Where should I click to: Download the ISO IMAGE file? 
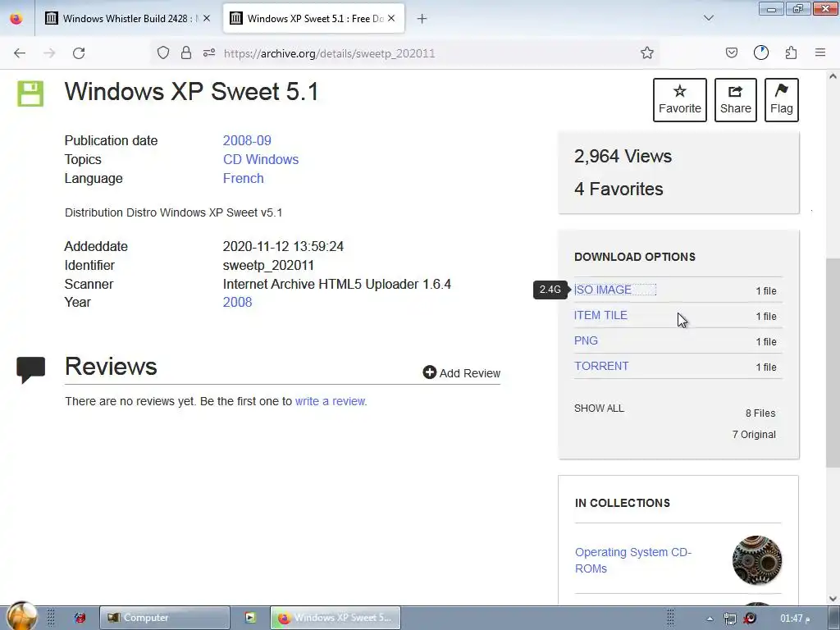[x=603, y=290]
